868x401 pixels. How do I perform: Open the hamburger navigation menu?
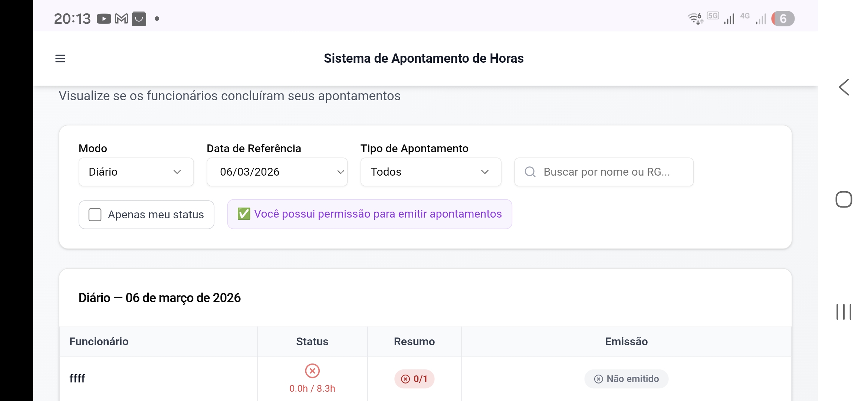click(60, 58)
